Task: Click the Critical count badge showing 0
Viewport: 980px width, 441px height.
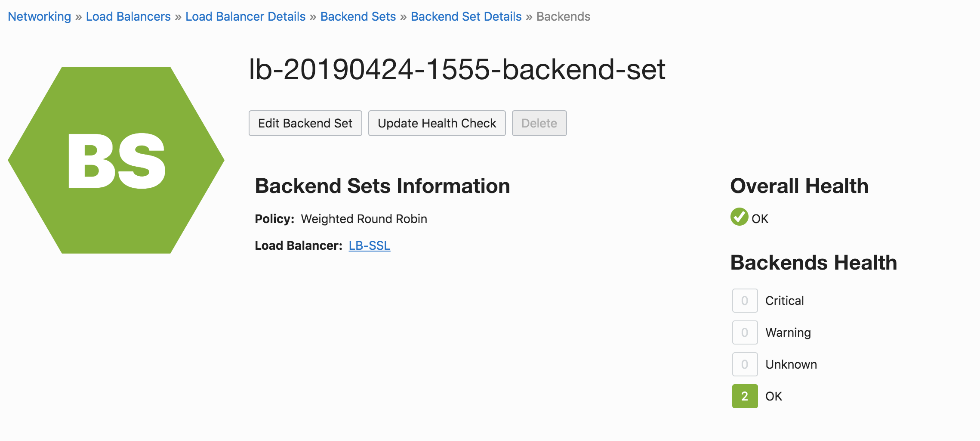Action: pyautogui.click(x=745, y=301)
